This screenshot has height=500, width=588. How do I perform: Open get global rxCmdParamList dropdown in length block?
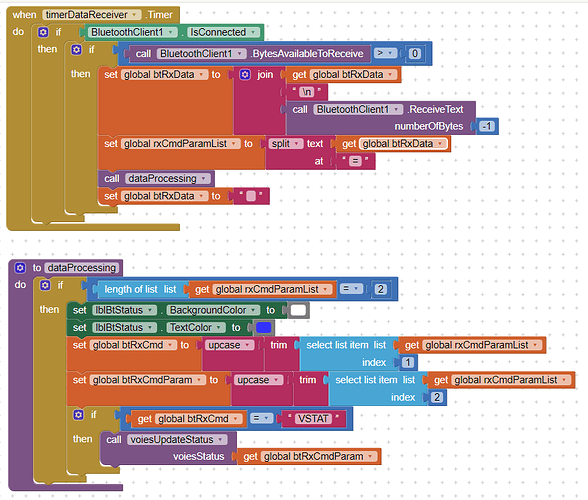[x=326, y=289]
